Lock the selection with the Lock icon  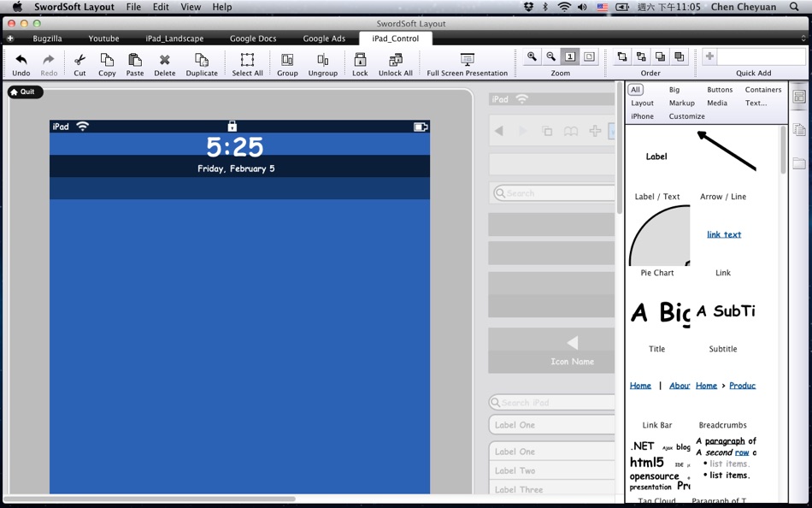pos(360,60)
